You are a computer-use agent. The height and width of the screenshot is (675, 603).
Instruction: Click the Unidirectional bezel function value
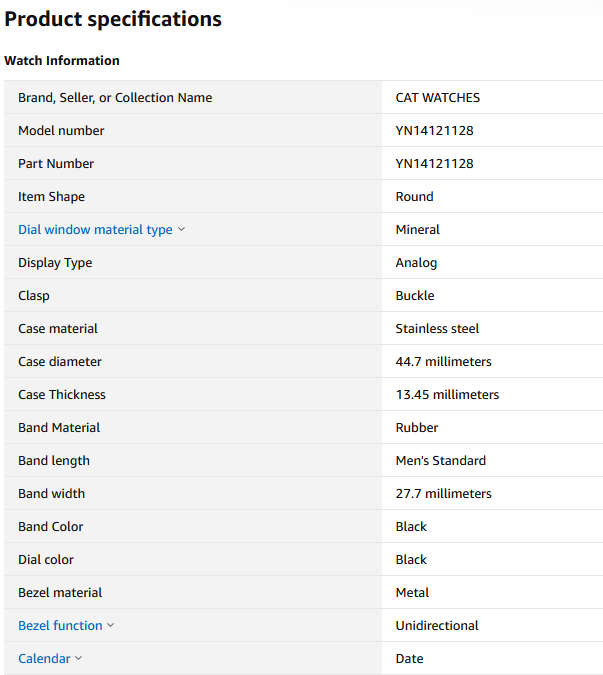point(437,625)
